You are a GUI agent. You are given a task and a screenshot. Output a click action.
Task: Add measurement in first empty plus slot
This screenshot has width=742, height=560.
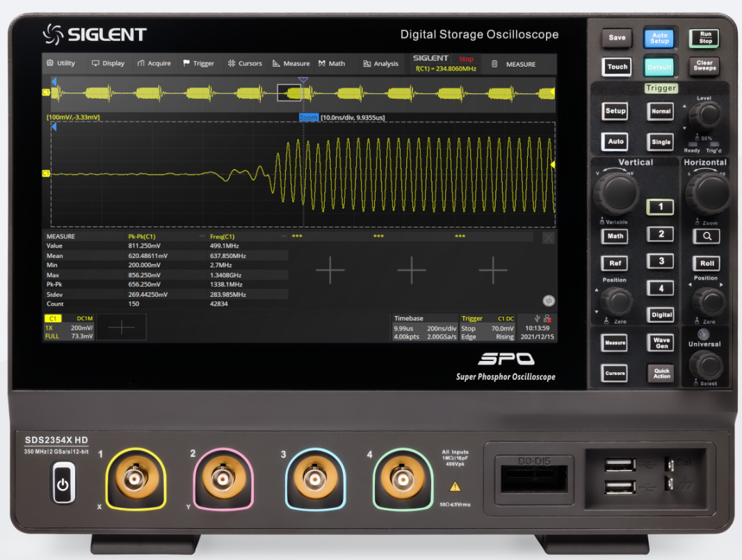[x=330, y=271]
